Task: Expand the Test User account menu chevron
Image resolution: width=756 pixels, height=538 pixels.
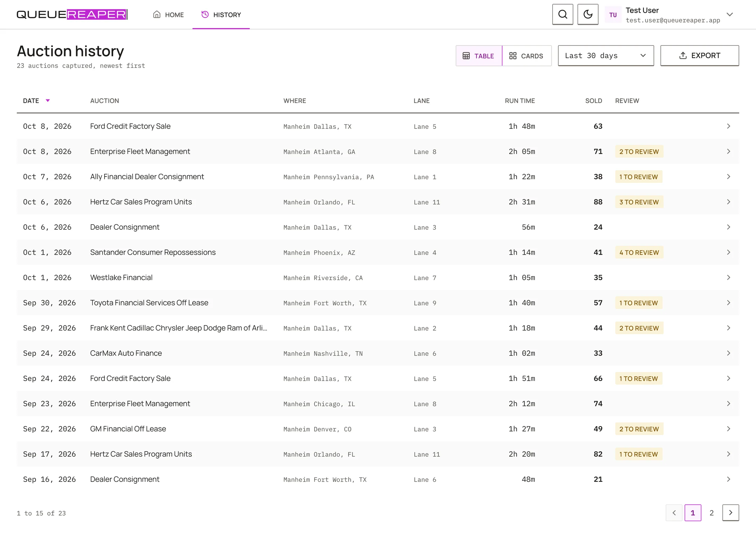Action: (730, 15)
